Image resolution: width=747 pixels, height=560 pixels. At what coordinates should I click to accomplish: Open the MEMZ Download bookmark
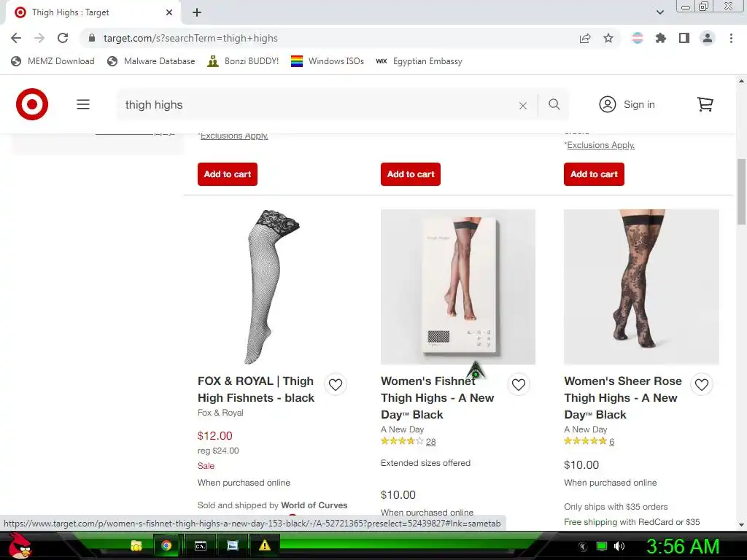click(x=53, y=61)
